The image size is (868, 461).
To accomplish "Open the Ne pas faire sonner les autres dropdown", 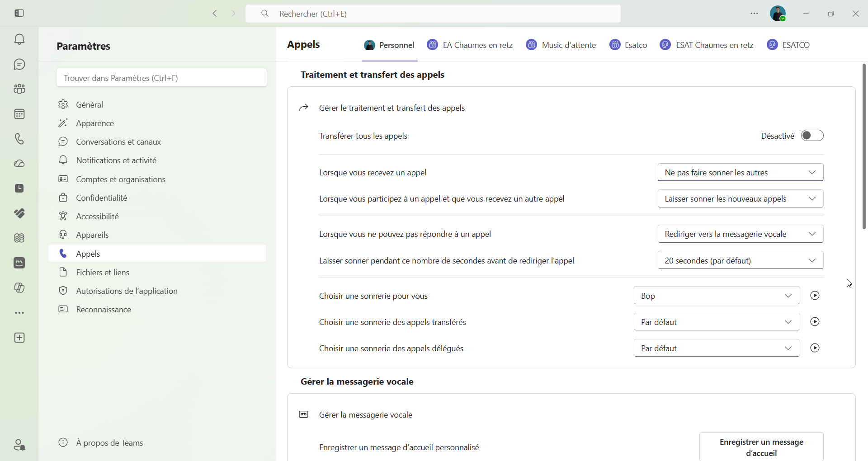I will 741,172.
